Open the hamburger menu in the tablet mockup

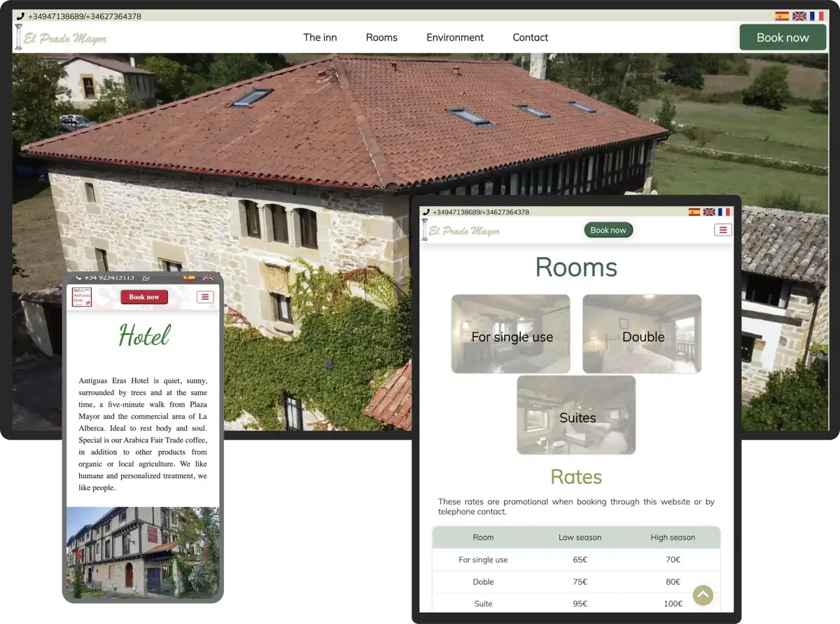(722, 230)
